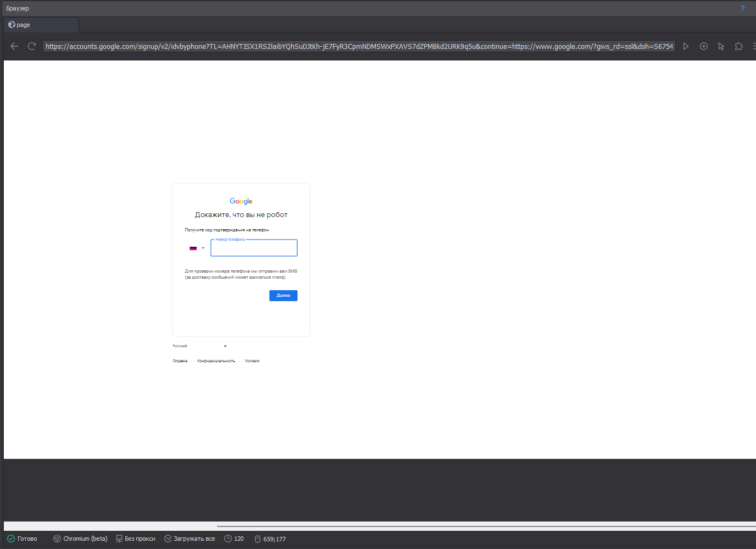Open the Конфиденциальность link
This screenshot has width=756, height=549.
(216, 361)
